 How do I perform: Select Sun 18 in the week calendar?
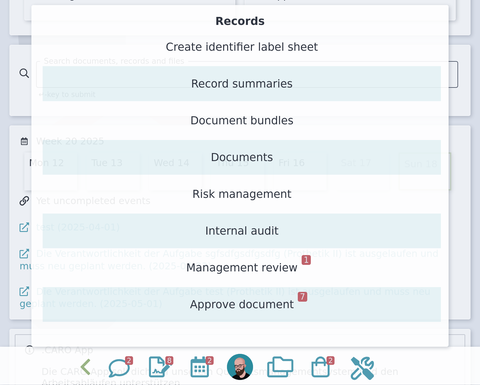point(425,171)
